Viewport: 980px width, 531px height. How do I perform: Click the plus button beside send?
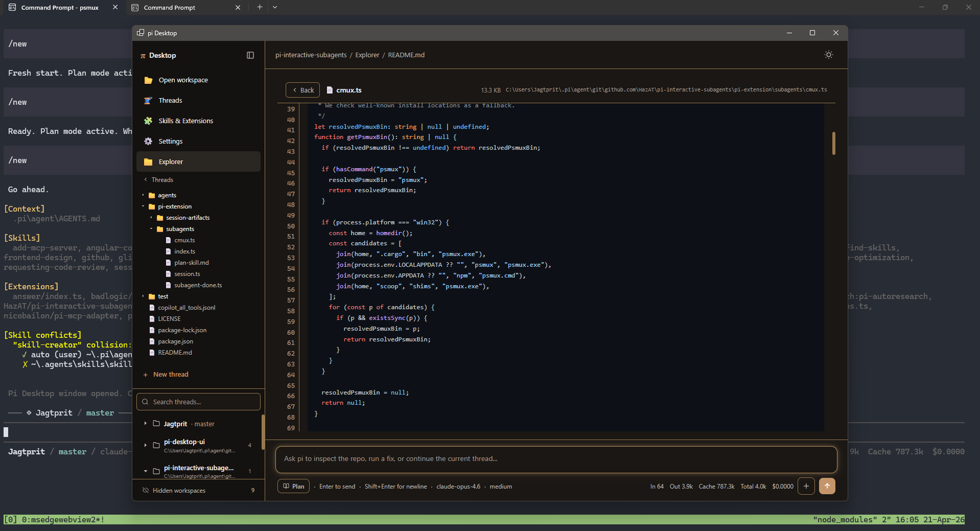[806, 486]
